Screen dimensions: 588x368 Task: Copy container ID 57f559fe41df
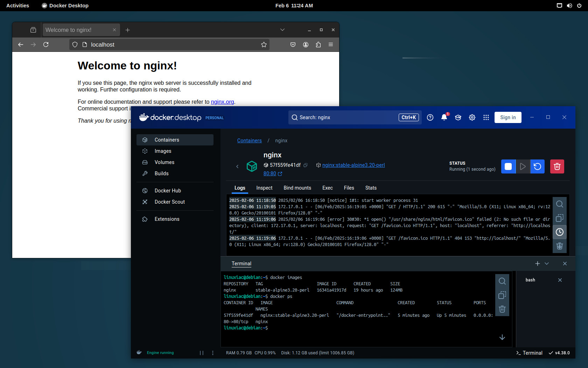click(306, 165)
